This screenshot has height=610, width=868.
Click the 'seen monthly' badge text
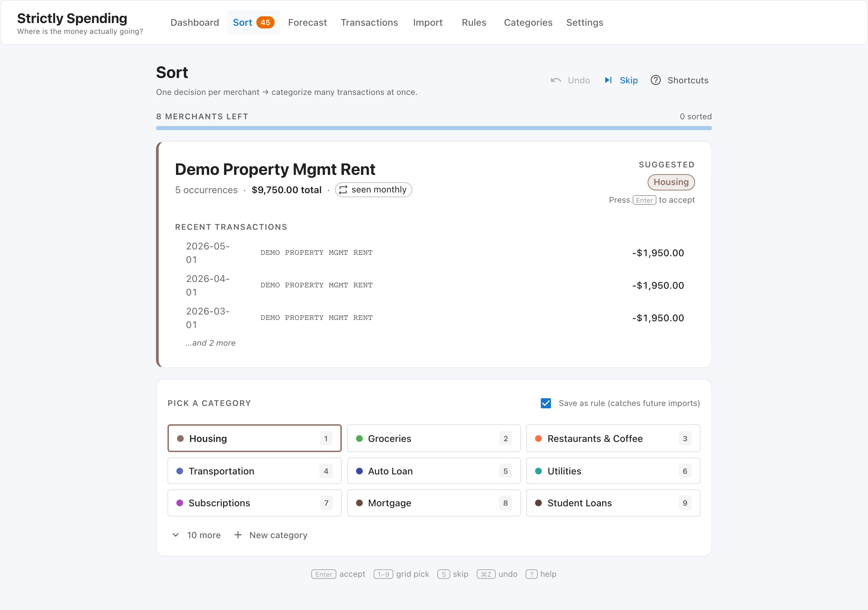(x=379, y=189)
